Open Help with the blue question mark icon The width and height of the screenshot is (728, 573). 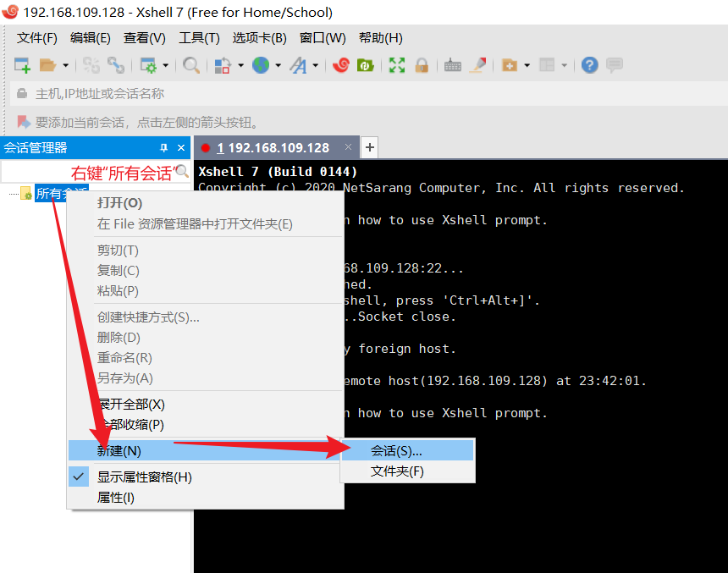point(590,65)
